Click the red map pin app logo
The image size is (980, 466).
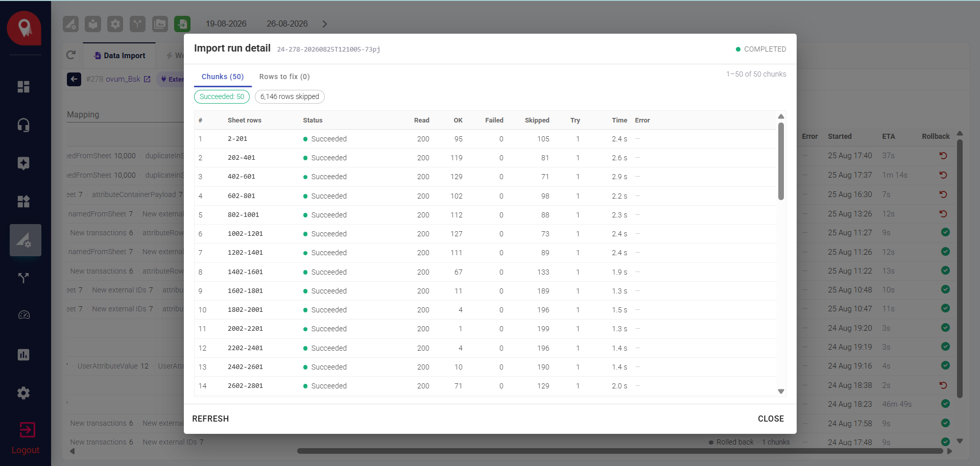click(24, 28)
